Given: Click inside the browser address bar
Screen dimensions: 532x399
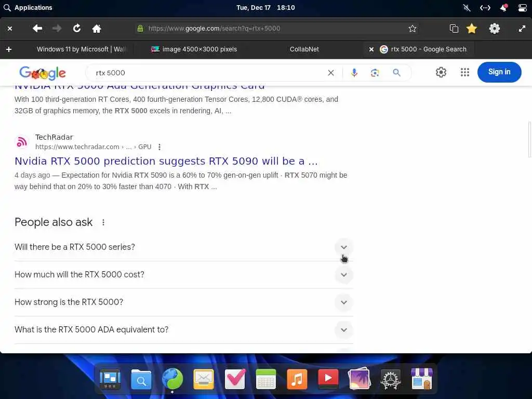Looking at the screenshot, I should coord(276,29).
